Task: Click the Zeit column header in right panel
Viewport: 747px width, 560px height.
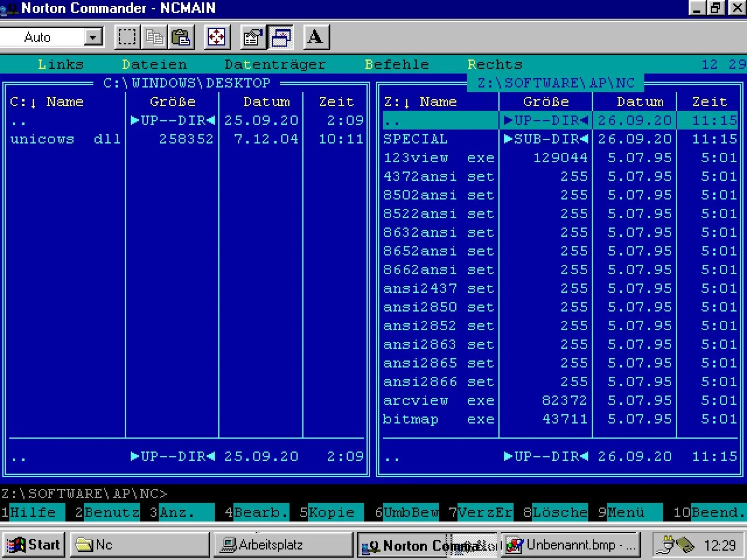Action: [710, 101]
